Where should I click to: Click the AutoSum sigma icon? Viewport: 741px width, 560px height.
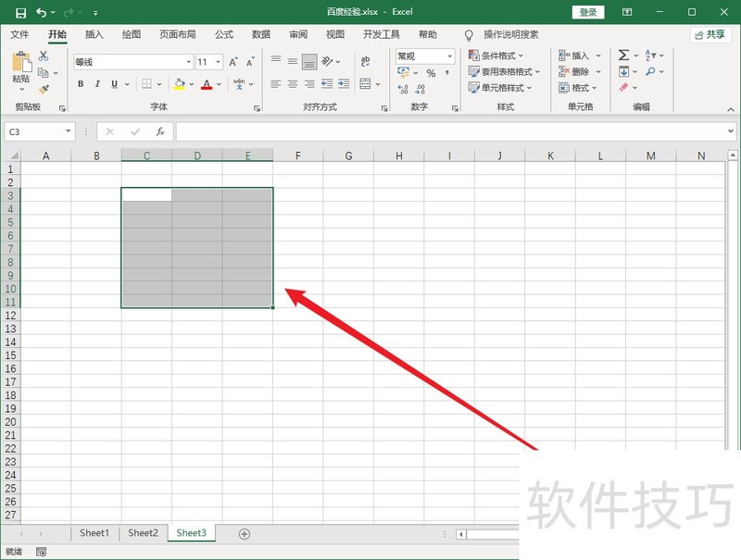[623, 56]
